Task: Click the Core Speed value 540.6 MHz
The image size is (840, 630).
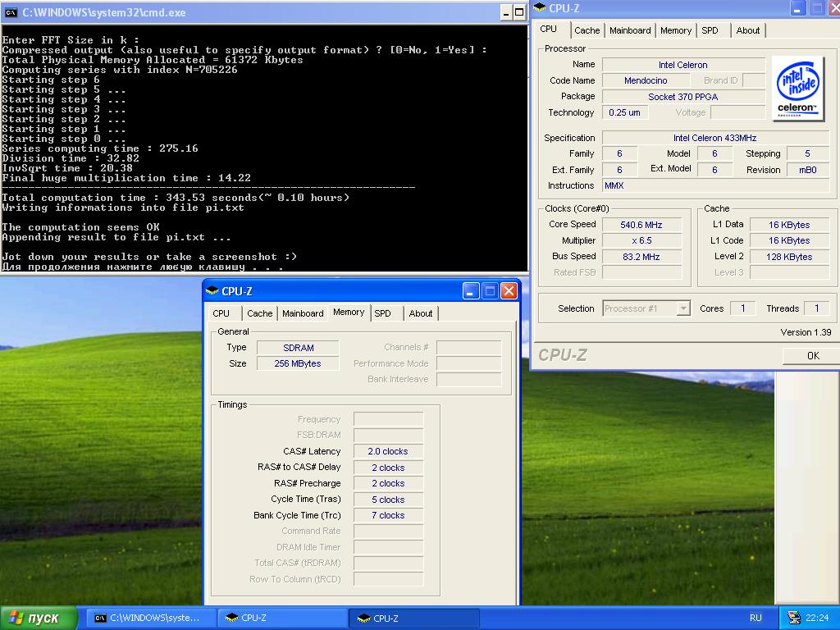Action: click(x=641, y=225)
